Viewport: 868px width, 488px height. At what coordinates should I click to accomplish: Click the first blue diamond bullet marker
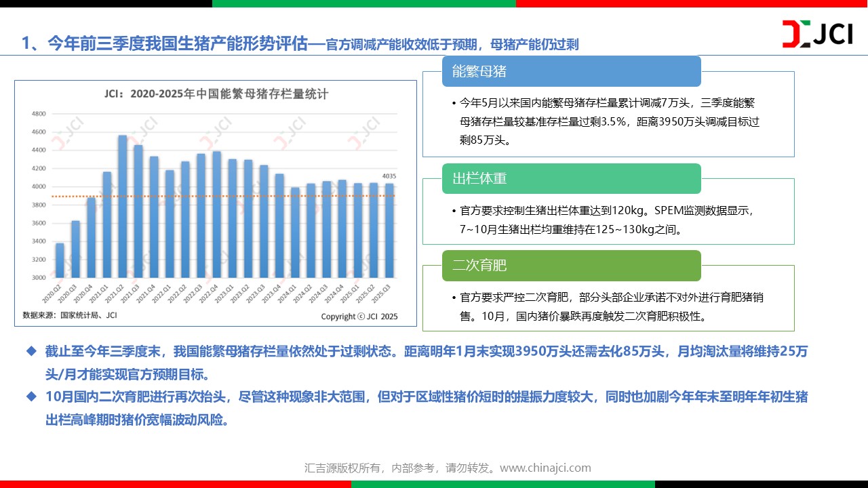click(x=30, y=351)
